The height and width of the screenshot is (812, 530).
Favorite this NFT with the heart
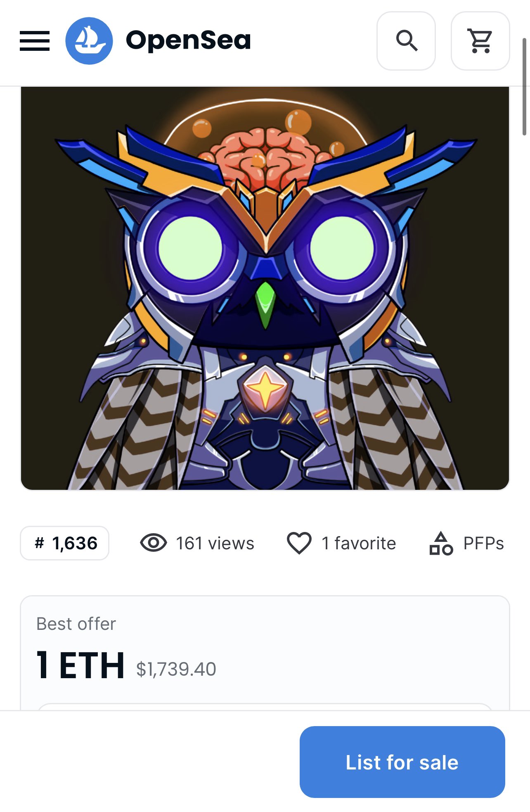coord(299,543)
